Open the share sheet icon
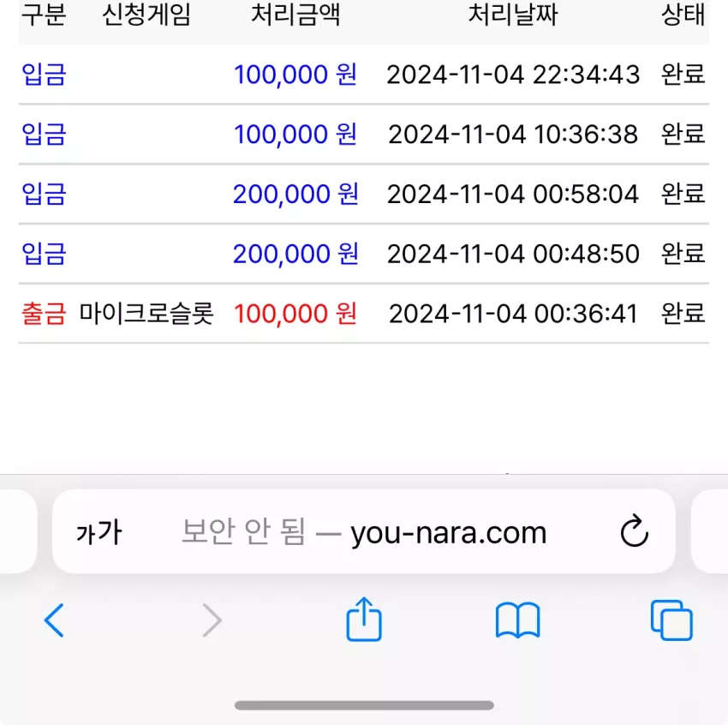Image resolution: width=728 pixels, height=725 pixels. click(364, 619)
